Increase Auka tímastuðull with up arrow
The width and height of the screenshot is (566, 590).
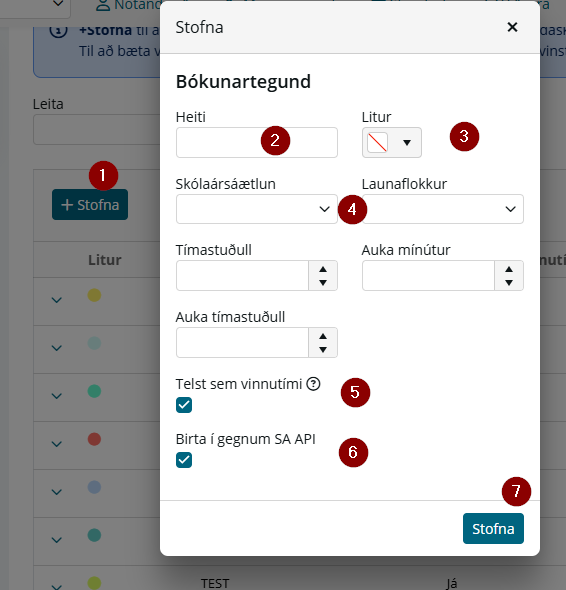[x=323, y=336]
